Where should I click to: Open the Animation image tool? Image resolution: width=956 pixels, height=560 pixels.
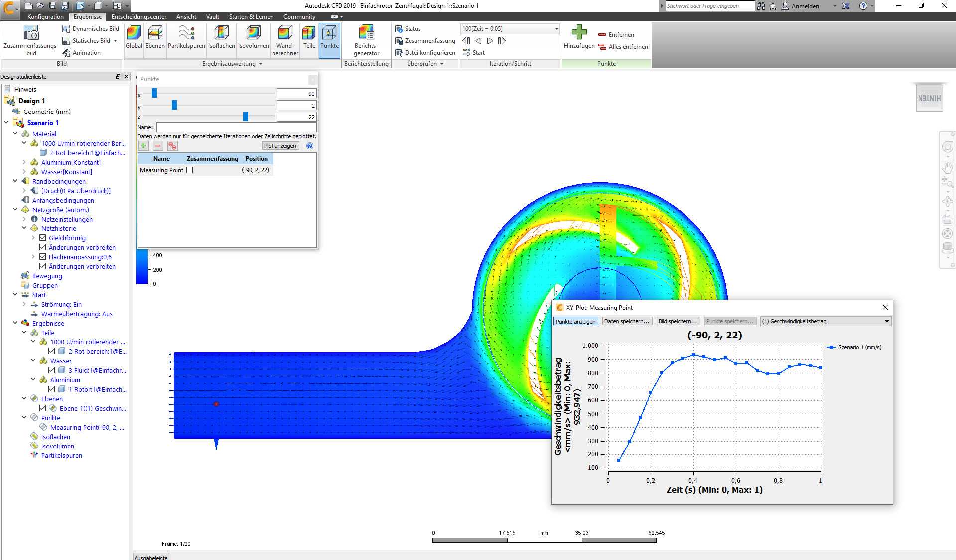coord(82,52)
